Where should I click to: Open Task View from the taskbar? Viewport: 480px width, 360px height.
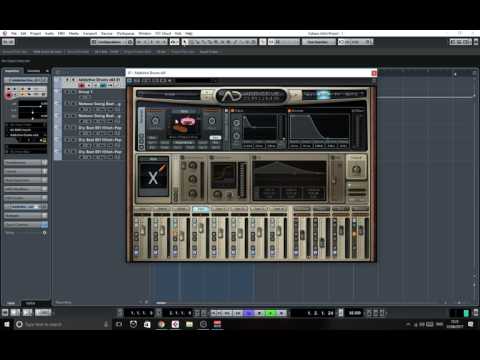tap(119, 324)
